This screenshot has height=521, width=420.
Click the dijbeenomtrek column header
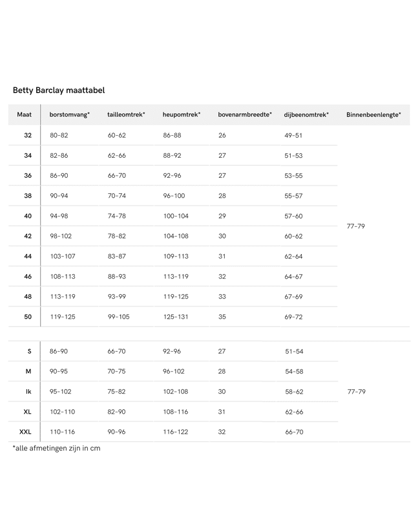[x=306, y=115]
